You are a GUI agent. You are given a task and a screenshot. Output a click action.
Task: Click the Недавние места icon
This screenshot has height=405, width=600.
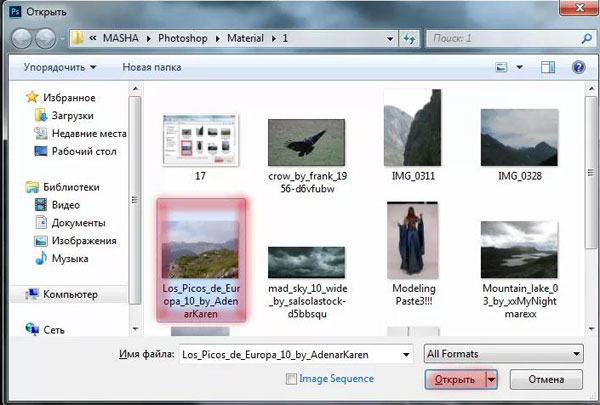(41, 133)
